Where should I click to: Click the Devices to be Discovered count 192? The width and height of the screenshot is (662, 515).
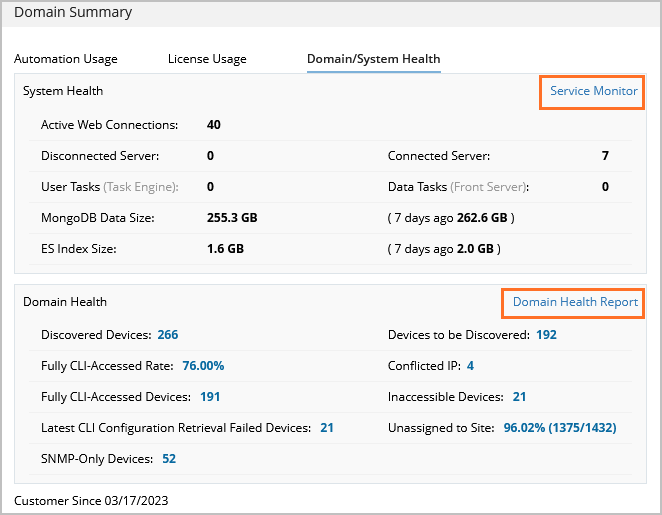[x=546, y=335]
